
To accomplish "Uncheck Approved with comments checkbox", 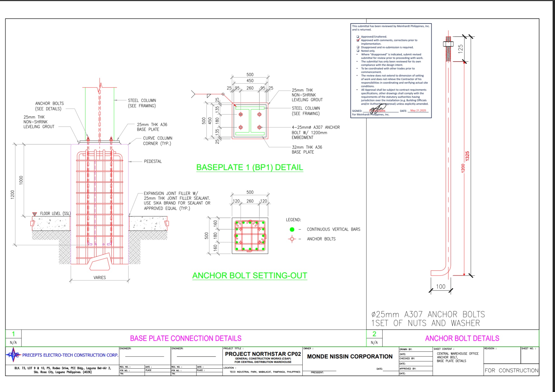I will (358, 40).
